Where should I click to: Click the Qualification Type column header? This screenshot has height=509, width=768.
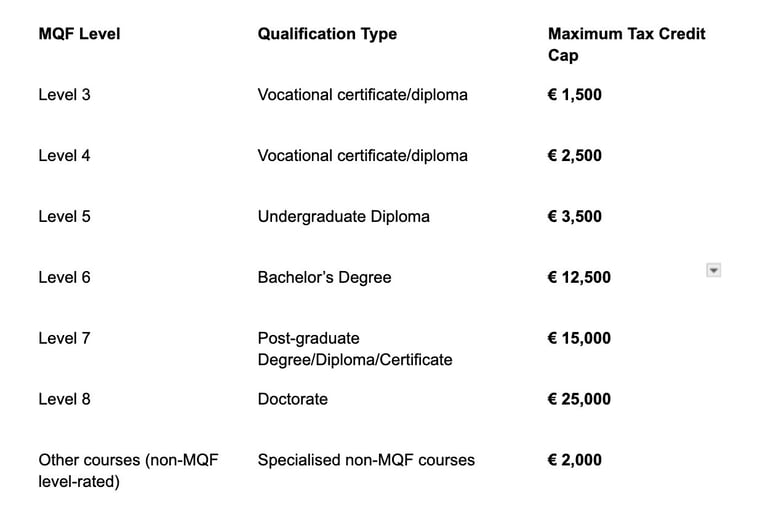tap(327, 34)
